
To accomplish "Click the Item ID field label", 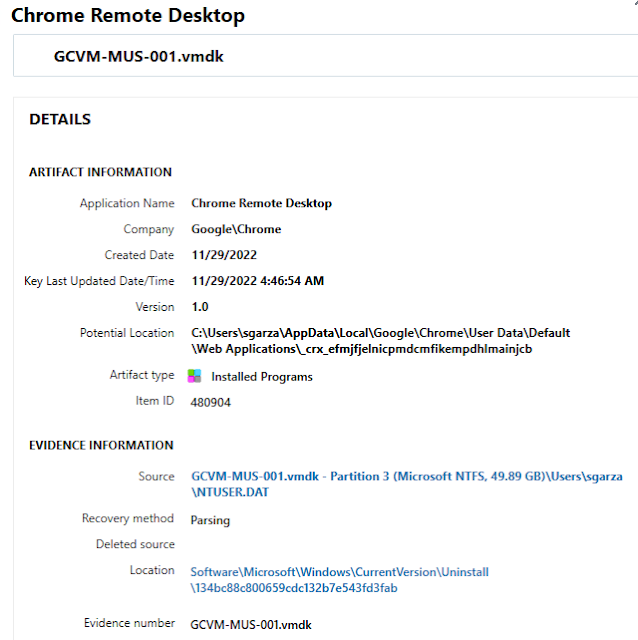I will 155,401.
